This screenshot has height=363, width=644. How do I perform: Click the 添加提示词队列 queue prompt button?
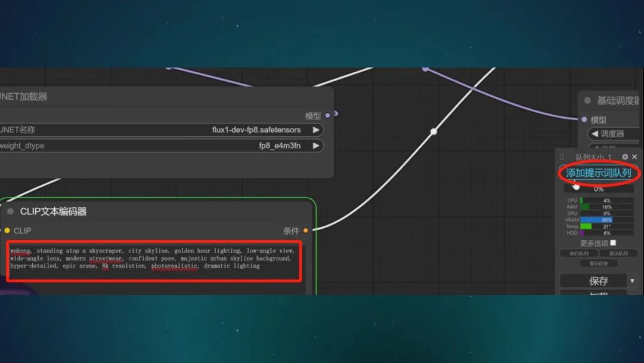pyautogui.click(x=599, y=173)
